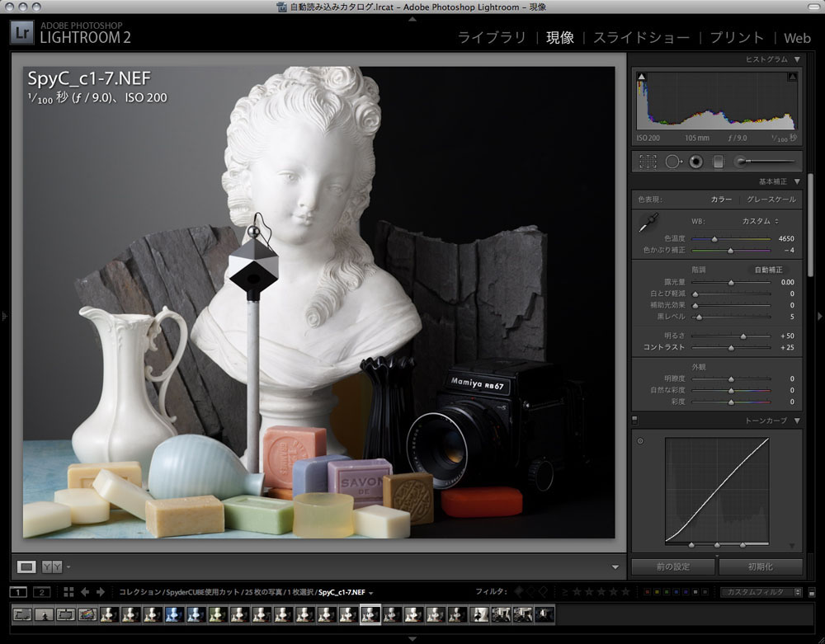
Task: Switch to プリント module
Action: (x=737, y=38)
